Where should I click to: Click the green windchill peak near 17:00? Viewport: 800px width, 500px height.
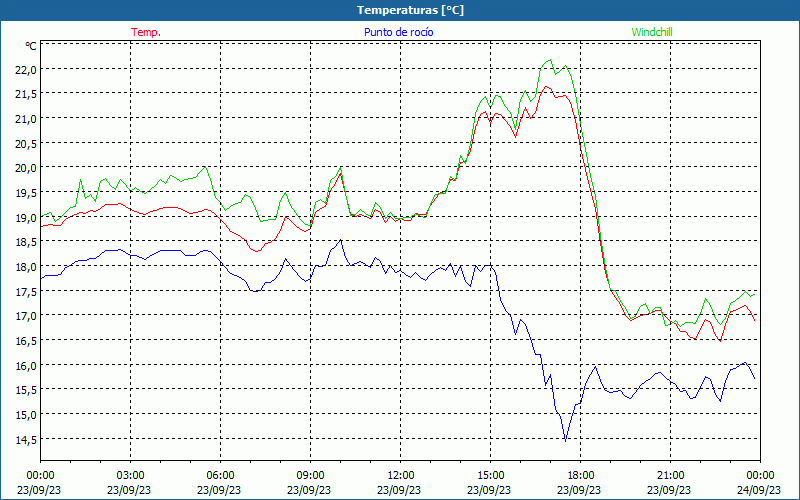click(550, 60)
